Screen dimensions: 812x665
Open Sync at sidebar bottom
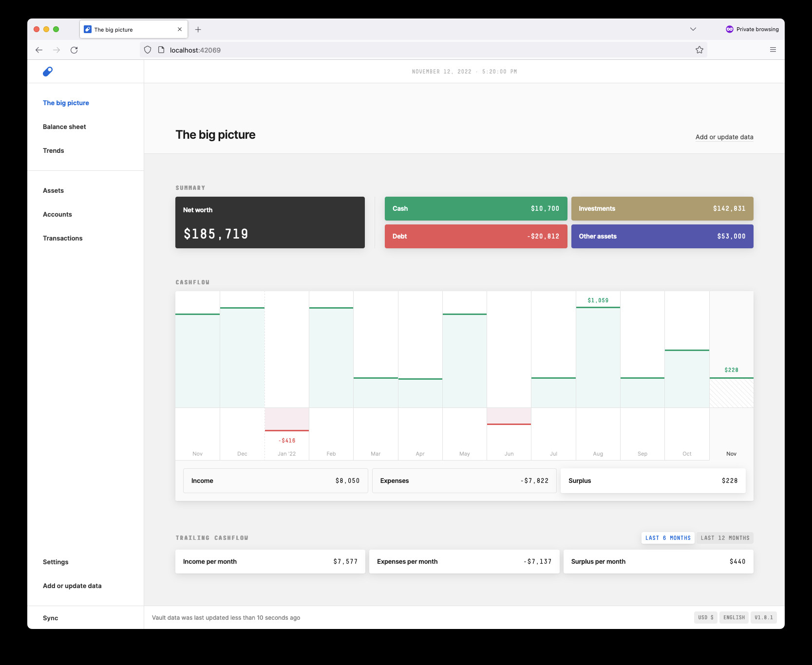click(x=50, y=618)
